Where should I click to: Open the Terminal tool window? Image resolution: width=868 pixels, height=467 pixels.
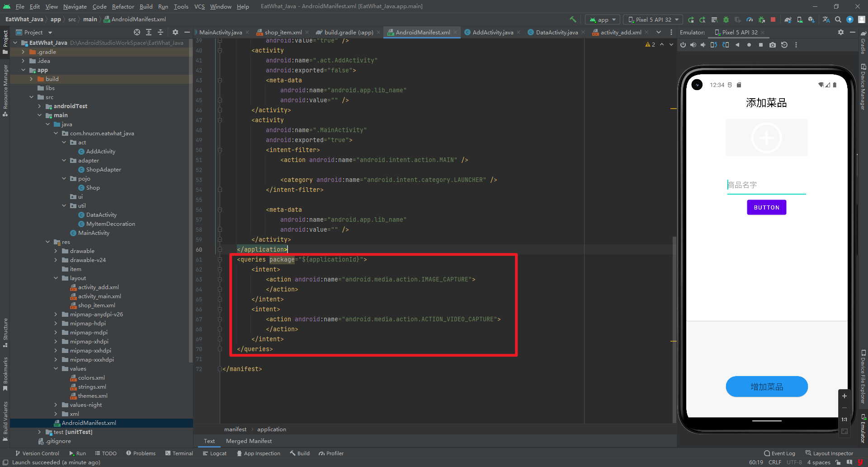(179, 453)
